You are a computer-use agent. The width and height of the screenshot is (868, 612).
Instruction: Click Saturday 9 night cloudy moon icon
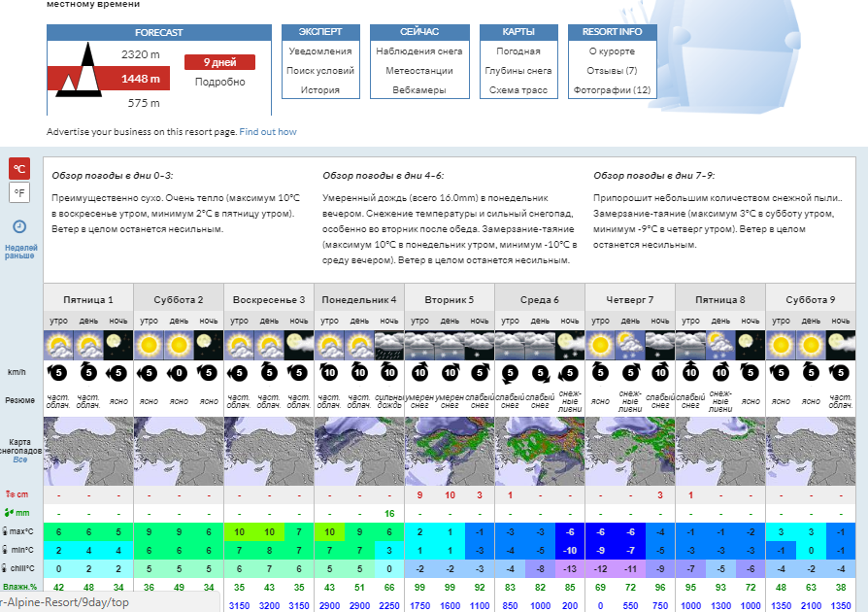coord(840,346)
